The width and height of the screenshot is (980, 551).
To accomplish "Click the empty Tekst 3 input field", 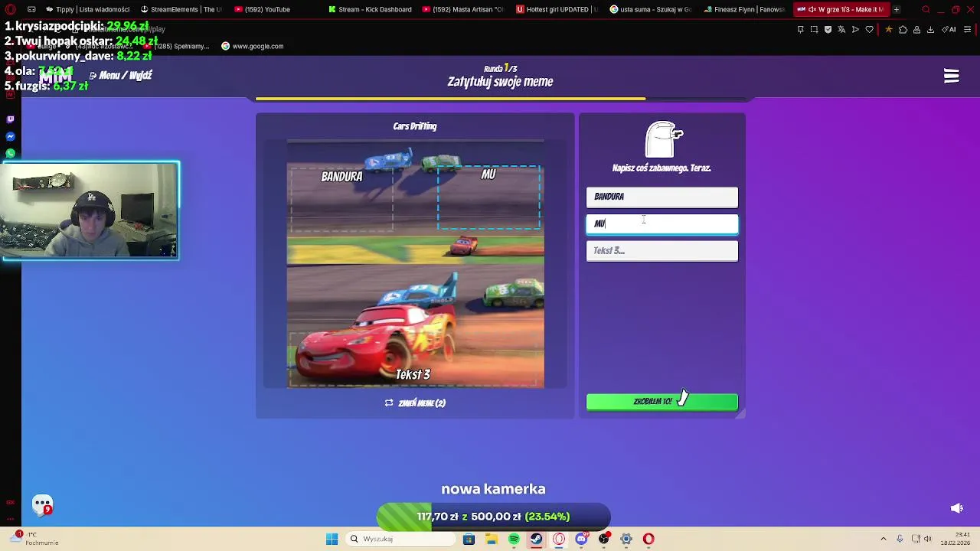I will tap(661, 251).
